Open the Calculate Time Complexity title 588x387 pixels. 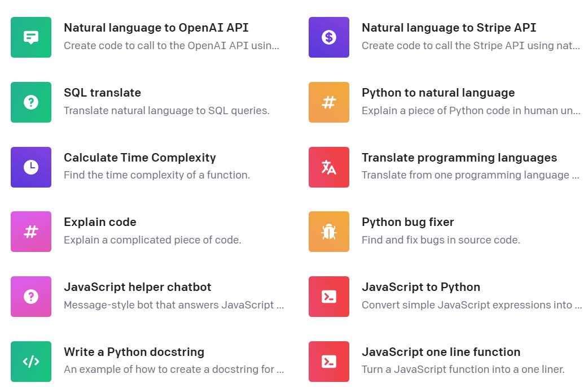pos(140,158)
